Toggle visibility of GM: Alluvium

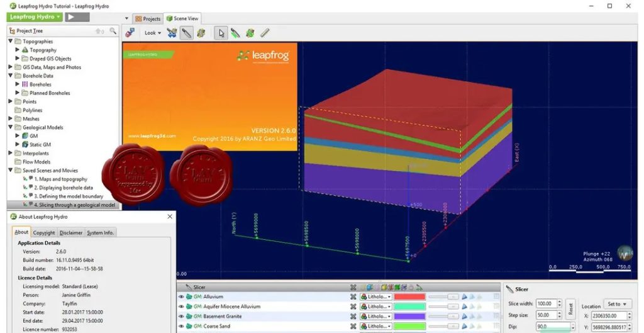coord(181,297)
